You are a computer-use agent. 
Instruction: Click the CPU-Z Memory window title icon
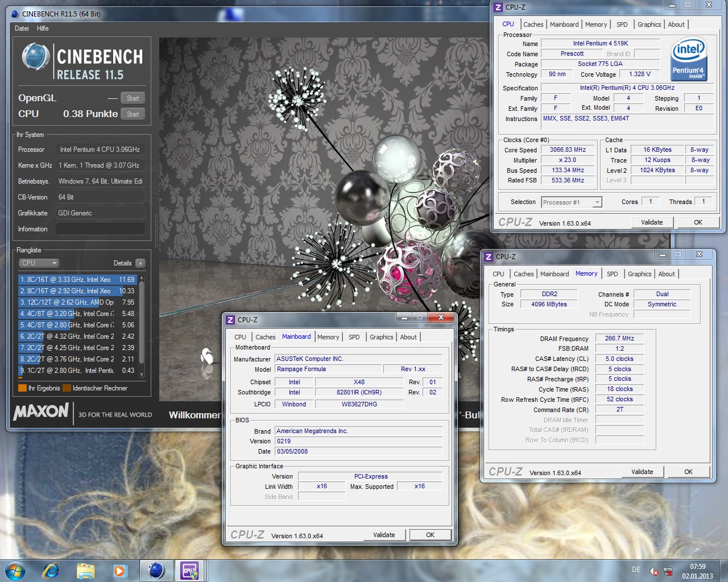489,257
